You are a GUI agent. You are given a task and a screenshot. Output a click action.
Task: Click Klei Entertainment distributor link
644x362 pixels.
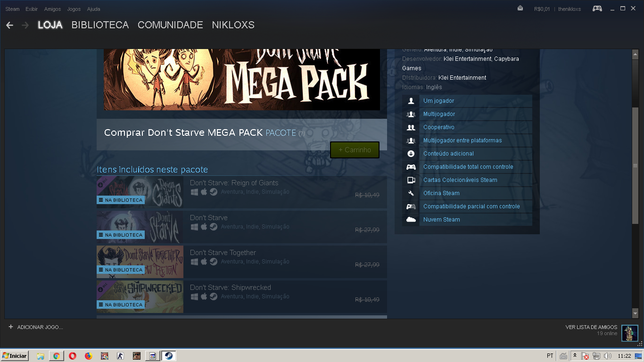coord(462,78)
